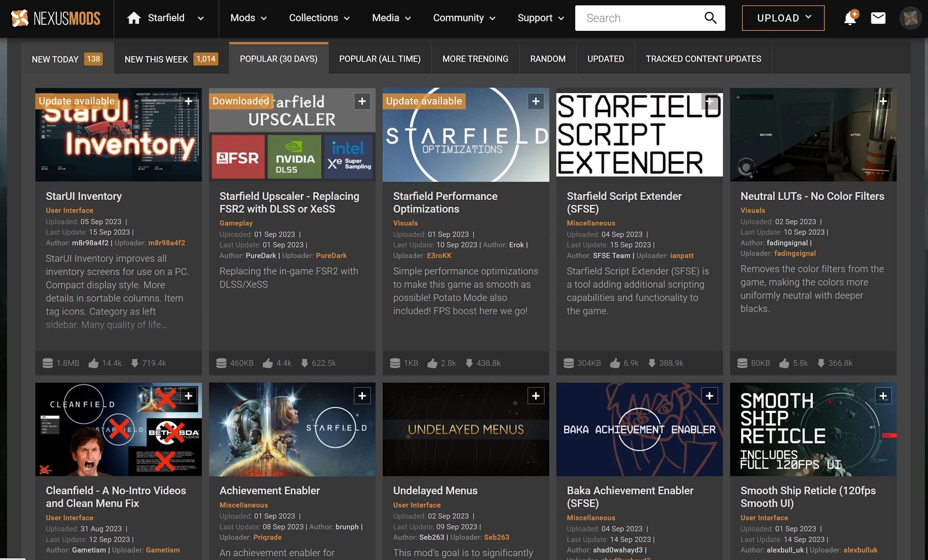Open the Media dropdown menu

click(391, 18)
